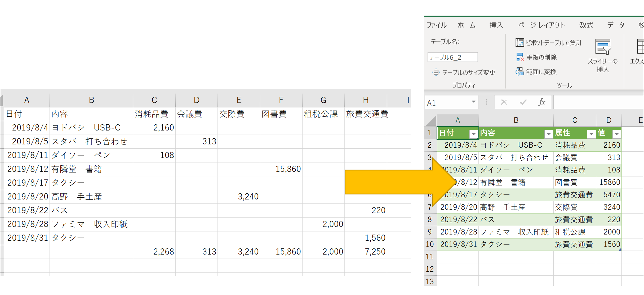Open the 内容 column filter dropdown
The image size is (644, 295).
tap(549, 134)
